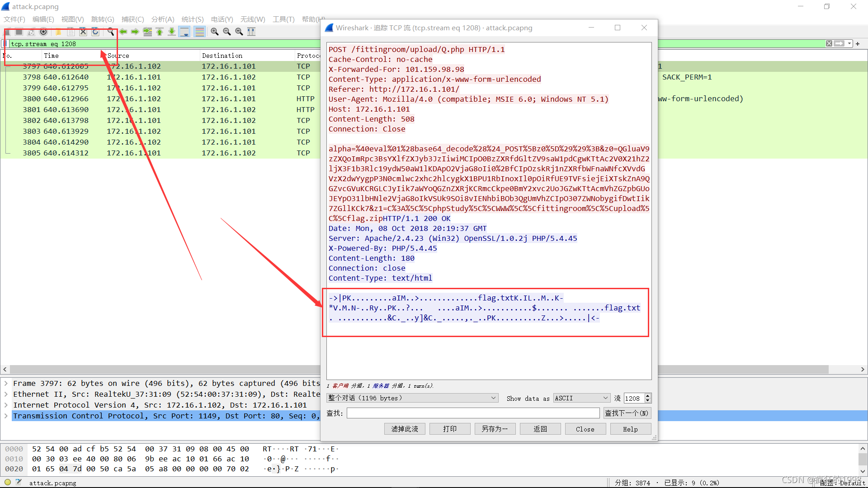Open capture file properties status icon
This screenshot has width=868, height=488.
[x=19, y=482]
